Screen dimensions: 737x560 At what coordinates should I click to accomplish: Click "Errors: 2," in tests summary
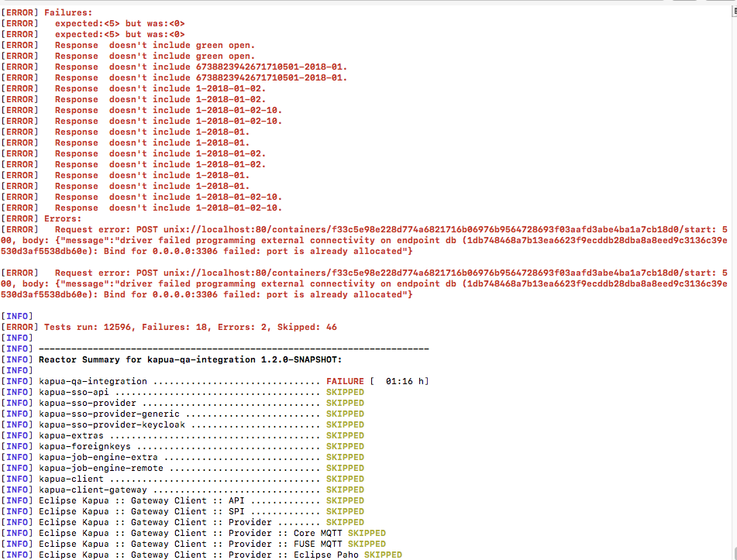[x=244, y=328]
